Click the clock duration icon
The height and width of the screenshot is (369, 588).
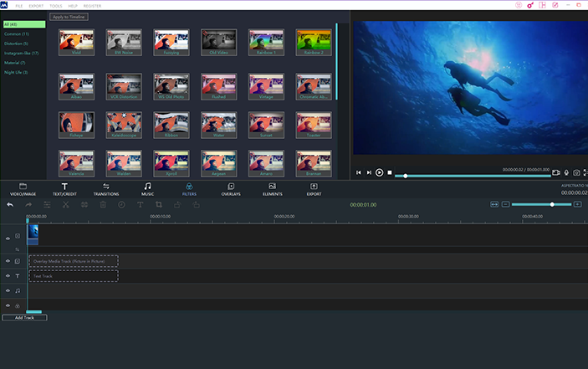[121, 205]
